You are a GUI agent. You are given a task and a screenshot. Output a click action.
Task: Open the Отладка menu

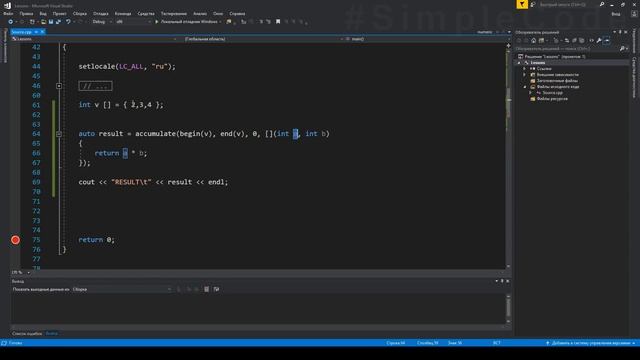tap(101, 13)
